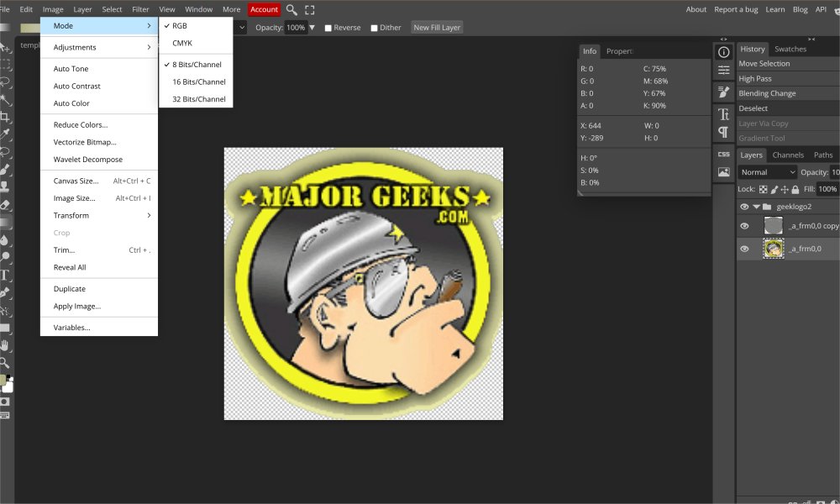
Task: Revert to High Pass history state
Action: (x=755, y=79)
